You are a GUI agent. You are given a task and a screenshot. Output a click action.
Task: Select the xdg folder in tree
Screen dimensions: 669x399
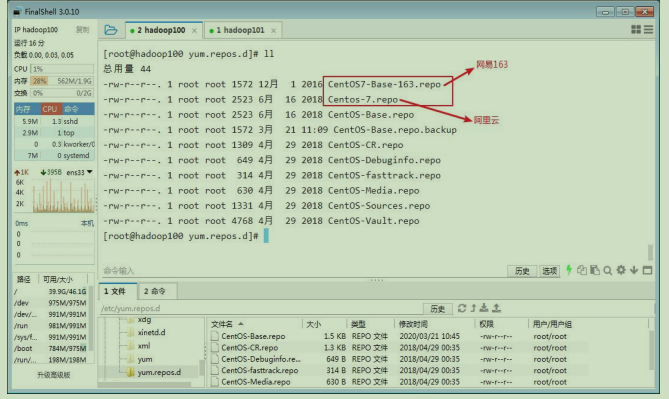pos(144,320)
